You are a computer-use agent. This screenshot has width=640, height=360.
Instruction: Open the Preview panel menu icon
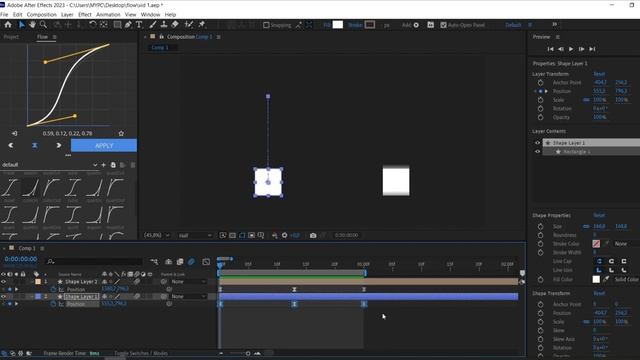click(558, 37)
